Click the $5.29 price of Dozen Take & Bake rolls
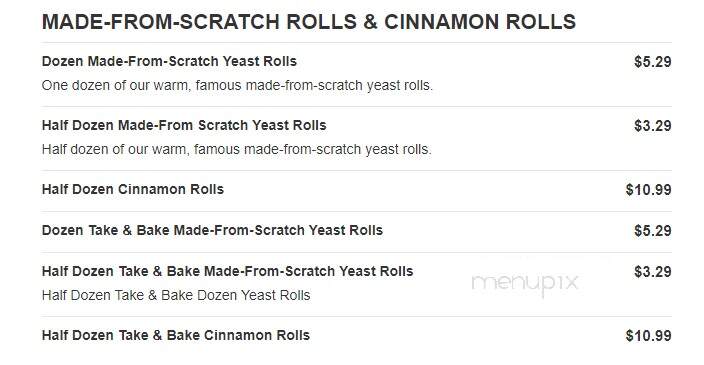 point(653,231)
